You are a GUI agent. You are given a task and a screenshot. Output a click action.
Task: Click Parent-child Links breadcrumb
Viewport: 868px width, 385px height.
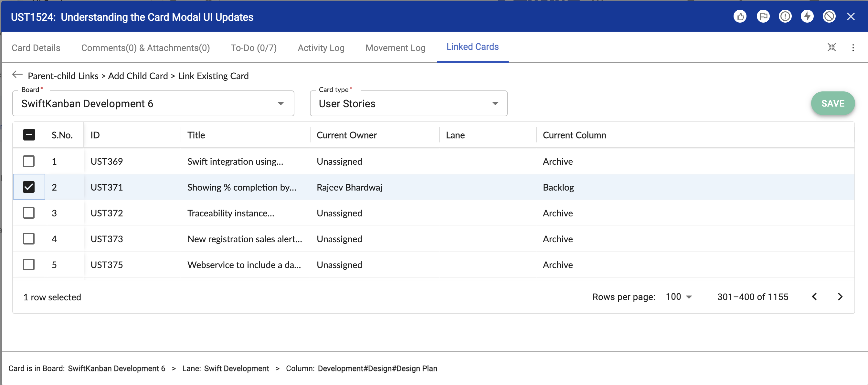pyautogui.click(x=63, y=76)
